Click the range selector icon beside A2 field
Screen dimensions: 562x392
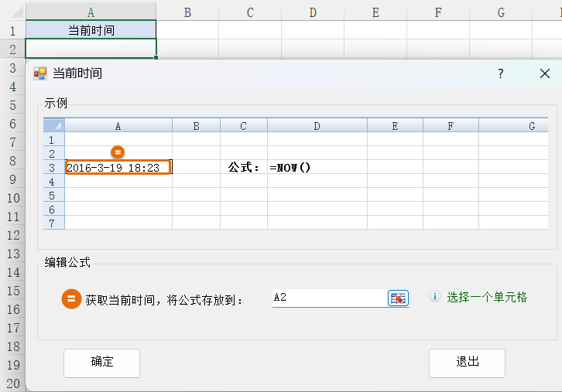point(398,298)
